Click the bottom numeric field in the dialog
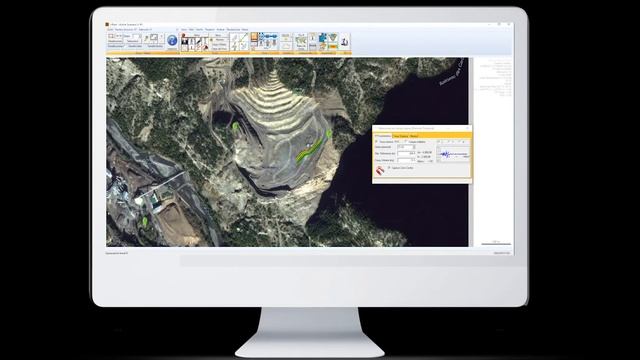640x360 pixels. (x=406, y=160)
